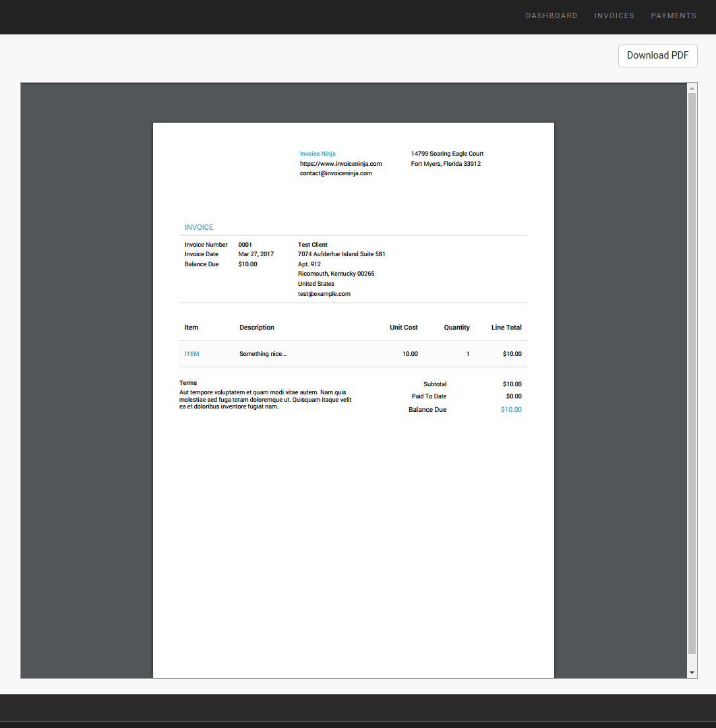Screen dimensions: 716x728
Task: Click the blue Invoice Ninja company name
Action: (318, 154)
